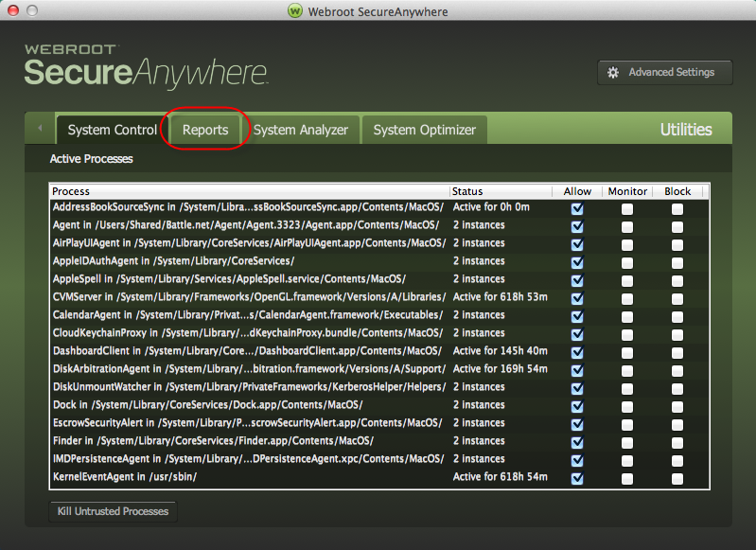
Task: Block the Finder process
Action: click(x=677, y=443)
